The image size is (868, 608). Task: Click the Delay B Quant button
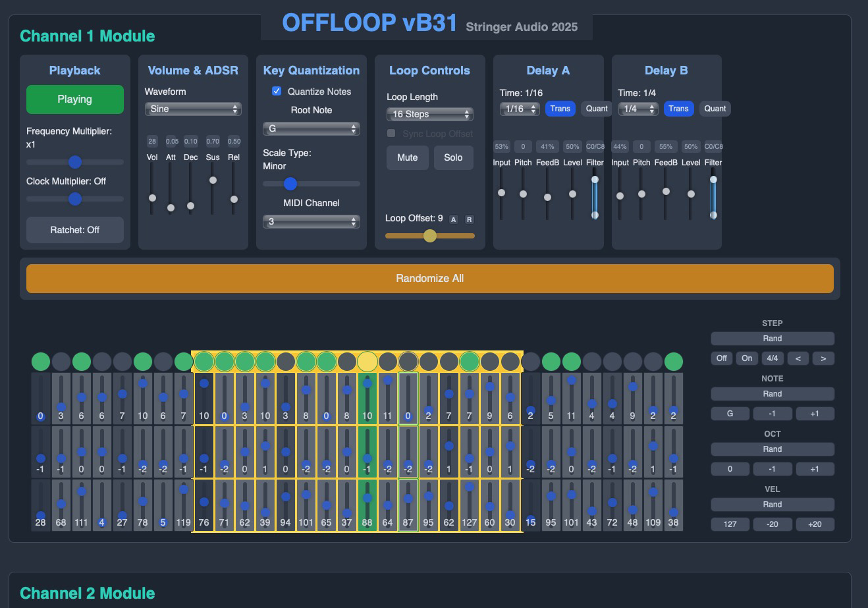(715, 109)
